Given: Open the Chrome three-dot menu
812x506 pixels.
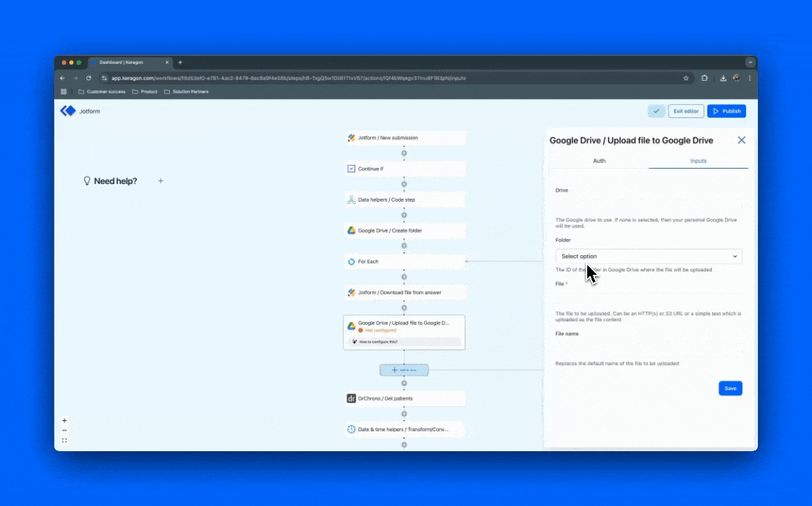Looking at the screenshot, I should [749, 78].
